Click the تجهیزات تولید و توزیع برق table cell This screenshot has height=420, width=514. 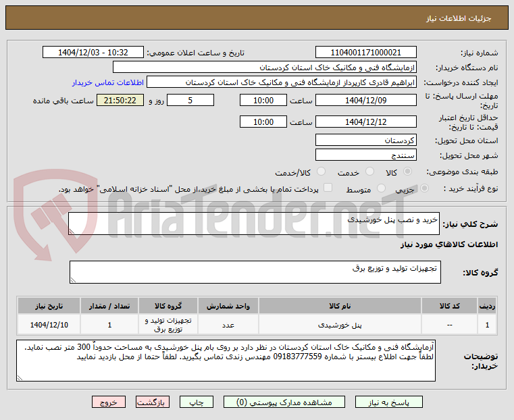coord(168,325)
